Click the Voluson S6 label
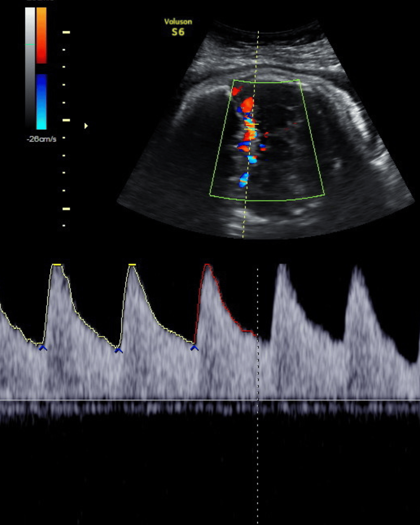The width and height of the screenshot is (420, 525). [x=178, y=27]
